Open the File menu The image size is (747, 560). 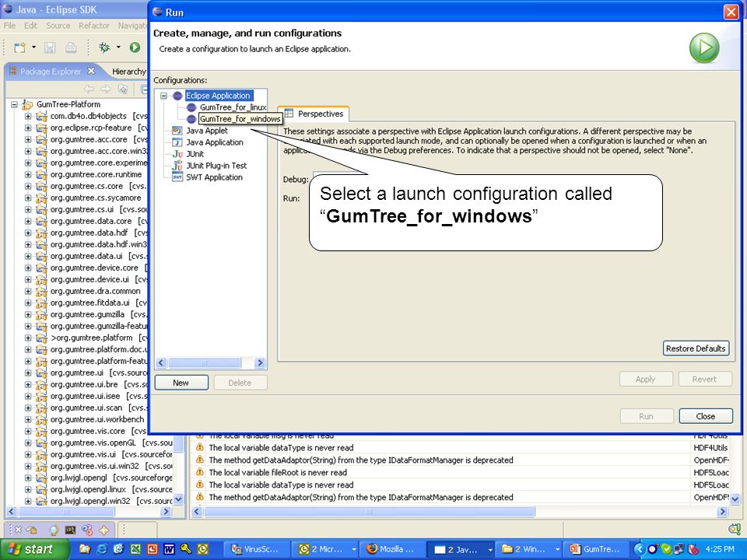pos(9,26)
